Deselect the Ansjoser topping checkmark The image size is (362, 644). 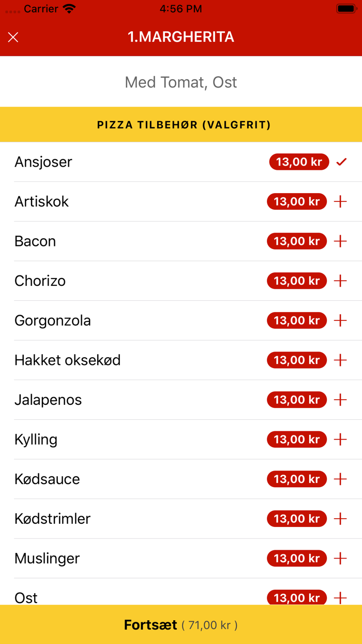[x=341, y=162]
